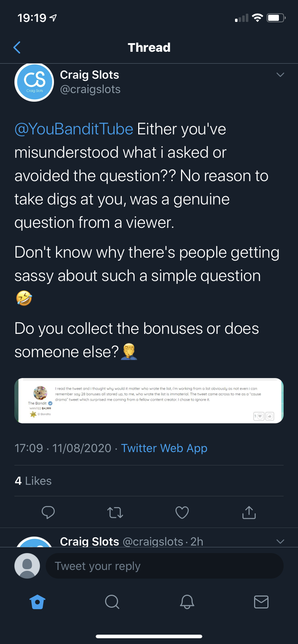Open the Notifications bell tab
Viewport: 298px width, 644px height.
point(187,602)
